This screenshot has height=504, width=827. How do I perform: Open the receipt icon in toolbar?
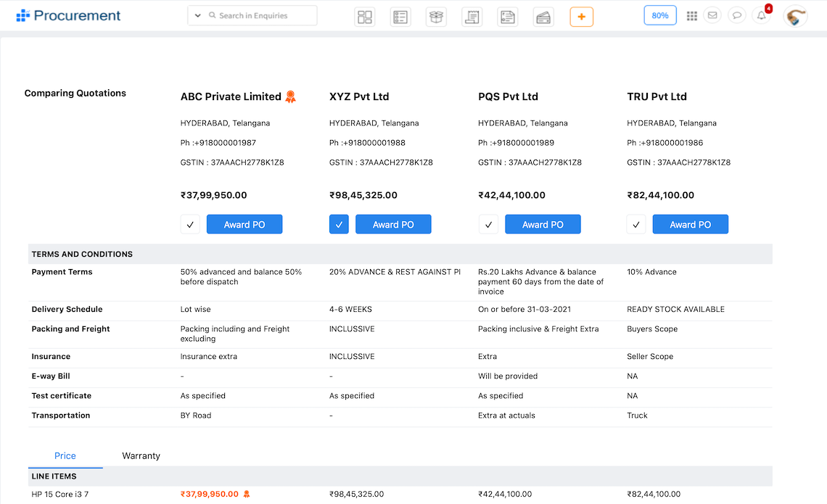pyautogui.click(x=472, y=17)
